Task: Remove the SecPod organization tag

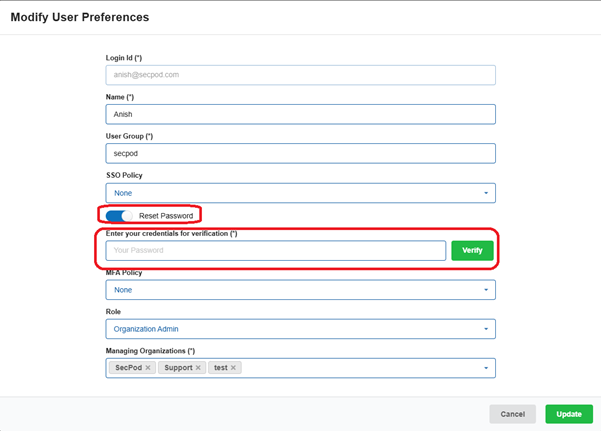Action: 148,368
